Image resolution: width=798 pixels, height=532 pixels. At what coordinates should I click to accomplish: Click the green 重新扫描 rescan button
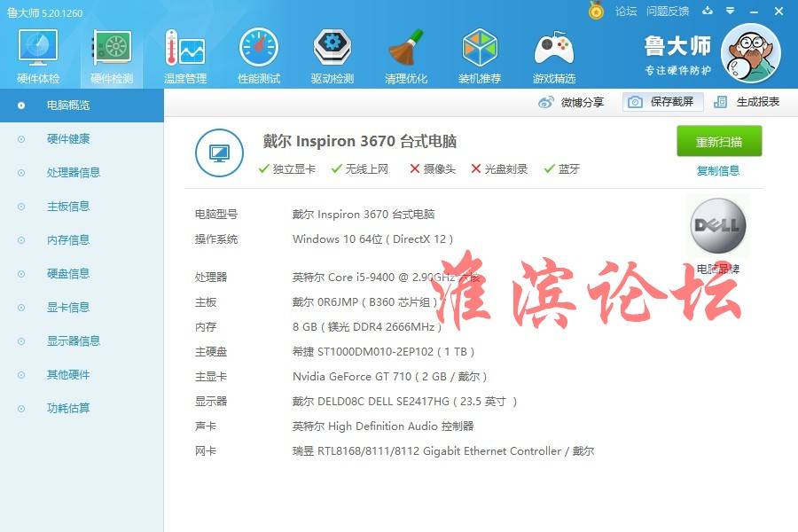pos(719,141)
